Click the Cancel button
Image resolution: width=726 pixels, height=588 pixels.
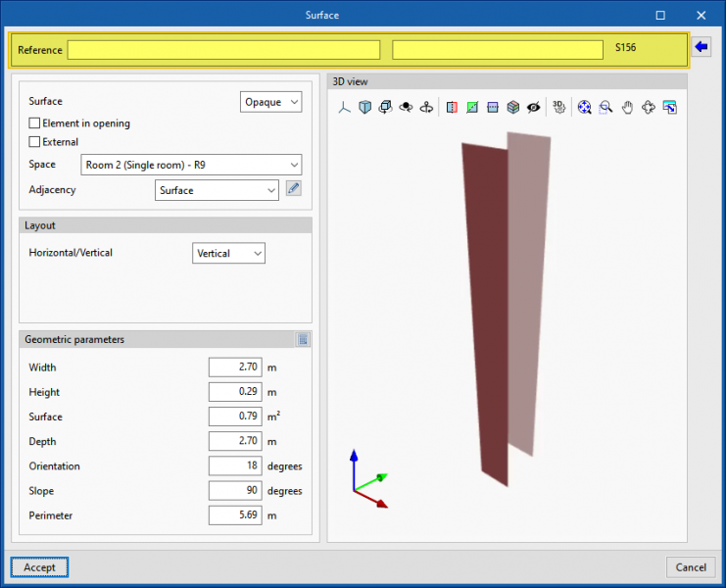point(690,567)
